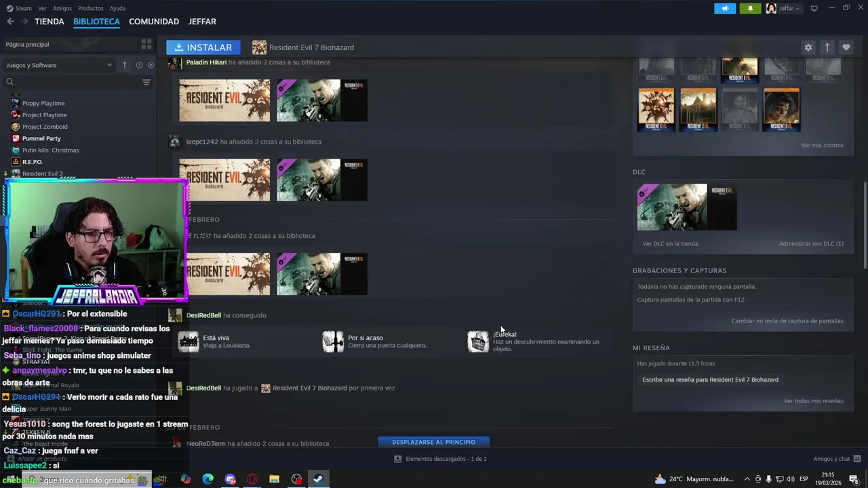Image resolution: width=868 pixels, height=488 pixels.
Task: Open File Explorer from taskbar
Action: (x=274, y=479)
